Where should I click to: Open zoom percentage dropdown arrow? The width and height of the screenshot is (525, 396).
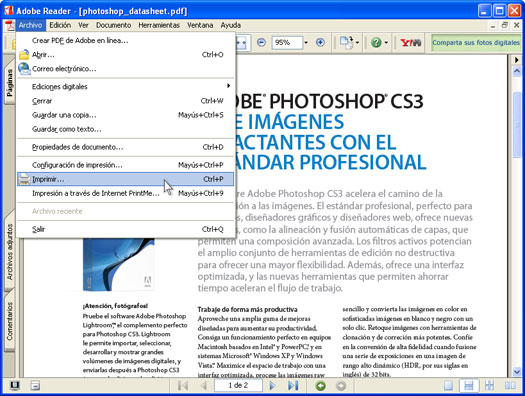pos(306,43)
